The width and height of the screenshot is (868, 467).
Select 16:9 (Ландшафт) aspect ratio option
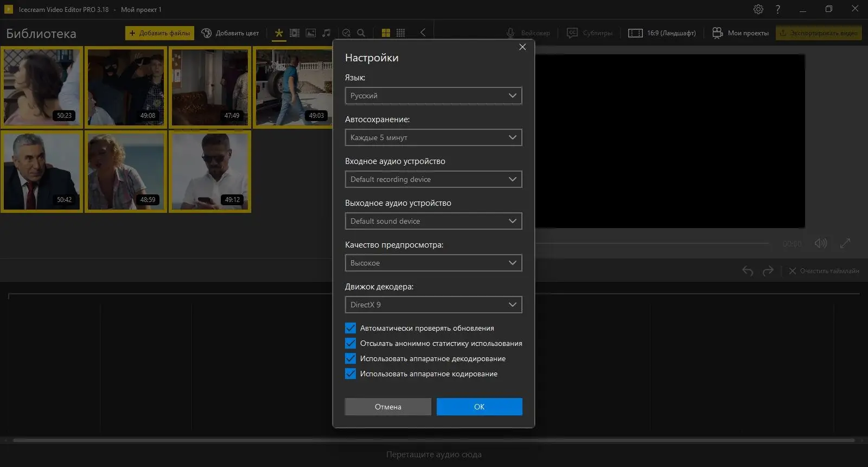click(x=662, y=33)
